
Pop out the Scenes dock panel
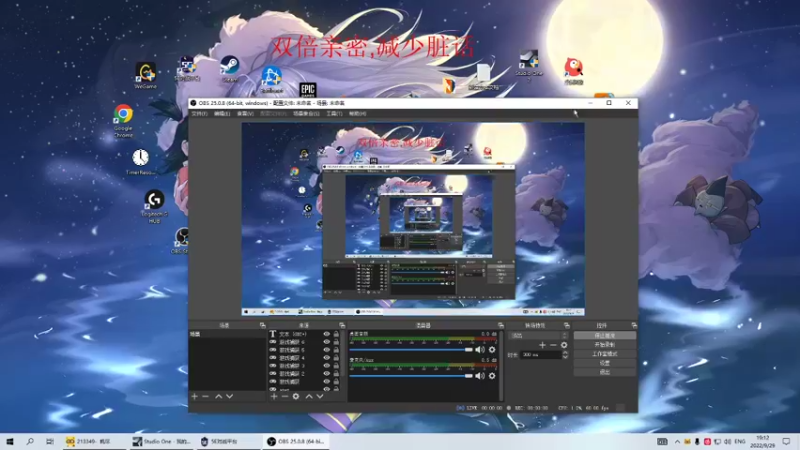pos(263,325)
